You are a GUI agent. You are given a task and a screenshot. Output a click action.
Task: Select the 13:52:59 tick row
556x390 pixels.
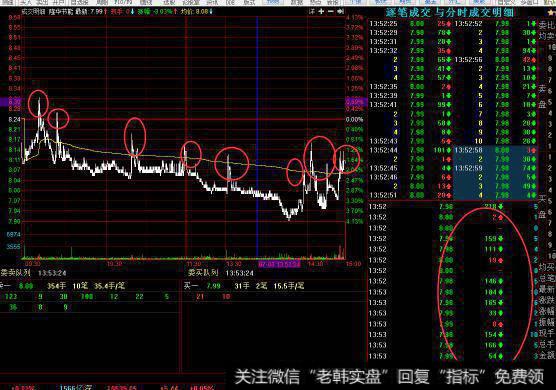click(495, 168)
